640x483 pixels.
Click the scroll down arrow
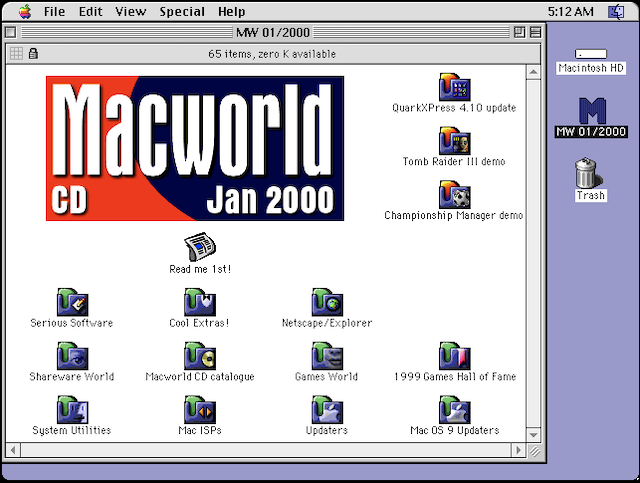(x=533, y=435)
